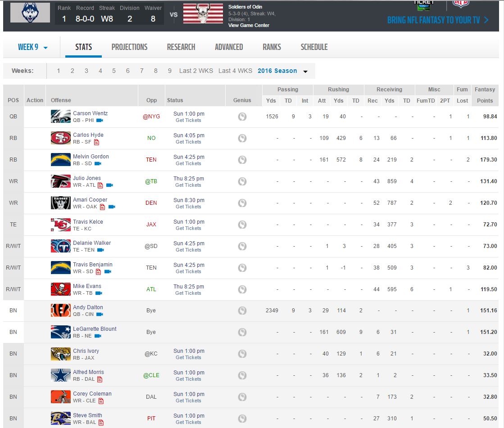504x428 pixels.
Task: Open Genius icon for Andy Dalton
Action: 242,311
